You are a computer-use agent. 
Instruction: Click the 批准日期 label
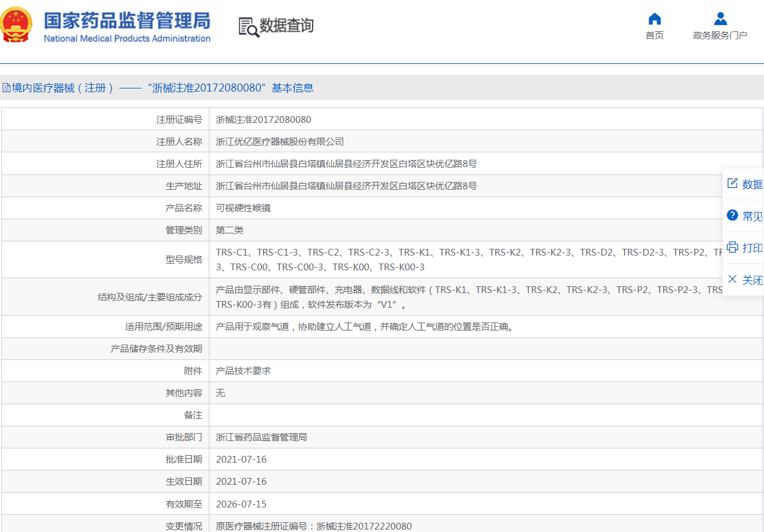point(184,459)
